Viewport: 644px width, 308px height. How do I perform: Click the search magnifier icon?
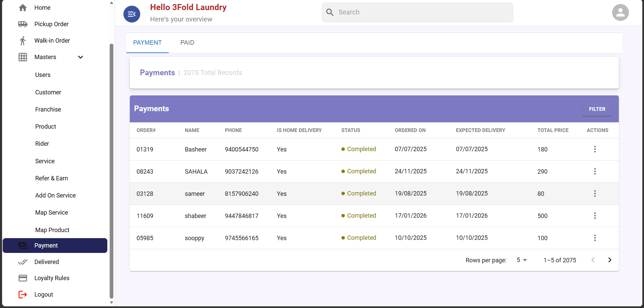tap(330, 12)
